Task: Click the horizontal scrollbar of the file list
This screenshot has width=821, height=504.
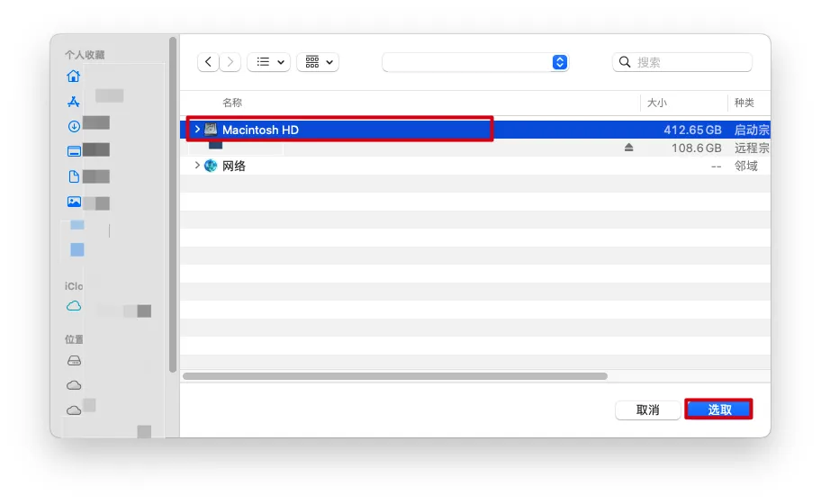Action: [395, 376]
